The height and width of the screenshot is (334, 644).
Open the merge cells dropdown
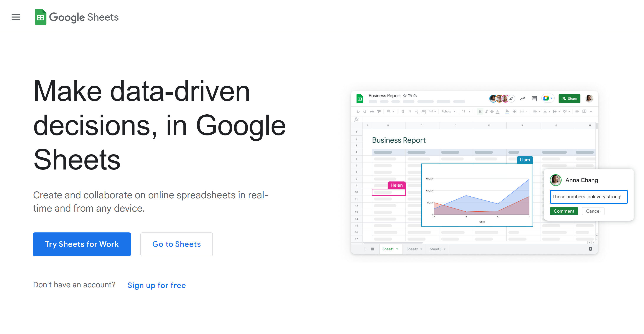coord(524,112)
